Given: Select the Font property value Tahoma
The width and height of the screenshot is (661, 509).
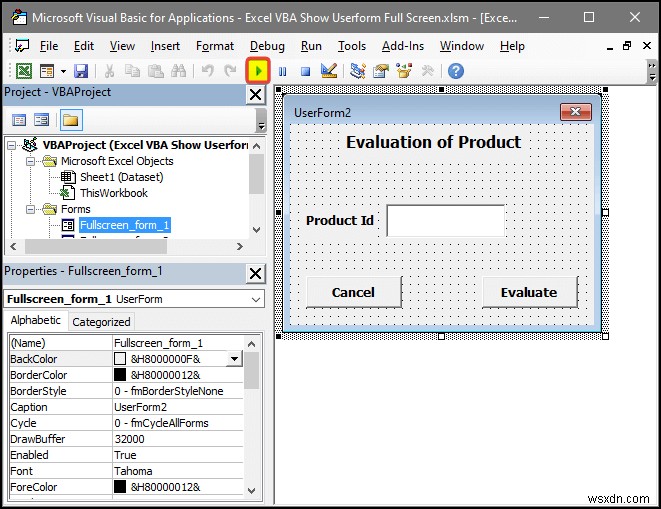Looking at the screenshot, I should pyautogui.click(x=178, y=471).
